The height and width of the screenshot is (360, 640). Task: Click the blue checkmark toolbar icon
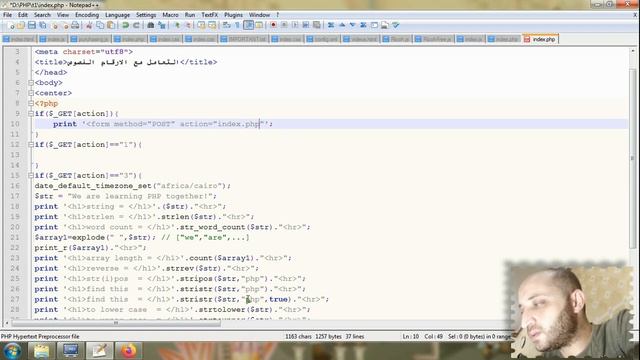396,25
